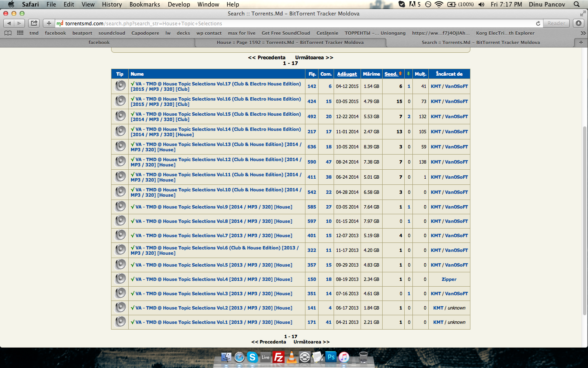The width and height of the screenshot is (588, 368).
Task: Open Zipper uploader profile
Action: (449, 279)
